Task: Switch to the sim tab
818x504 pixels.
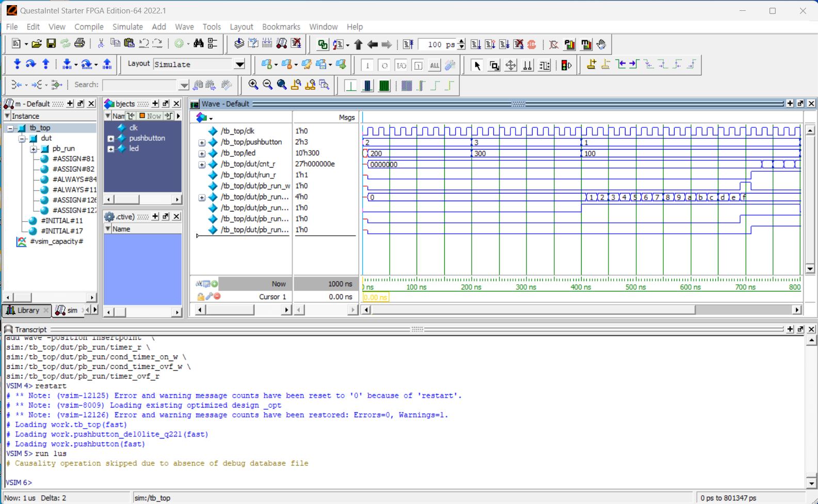Action: pyautogui.click(x=68, y=311)
